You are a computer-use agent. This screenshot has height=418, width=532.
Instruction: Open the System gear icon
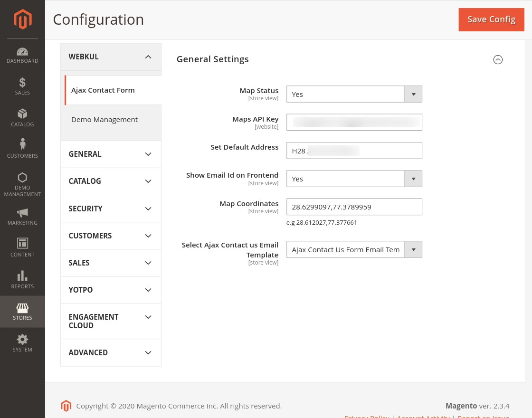click(x=22, y=339)
